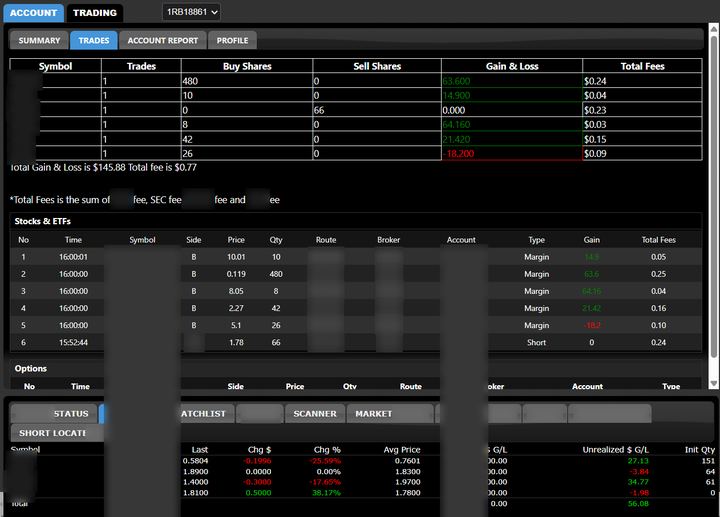
Task: Click the Gain & Loss column header
Action: (512, 66)
